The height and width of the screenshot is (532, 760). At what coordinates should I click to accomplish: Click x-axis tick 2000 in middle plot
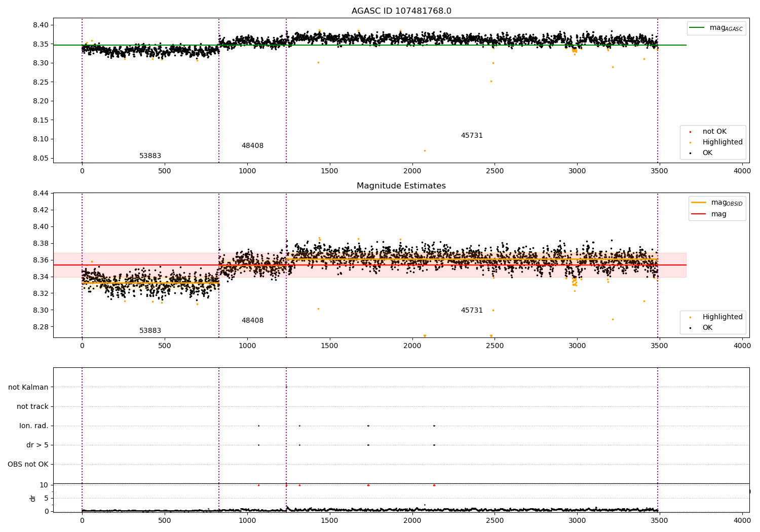(412, 346)
